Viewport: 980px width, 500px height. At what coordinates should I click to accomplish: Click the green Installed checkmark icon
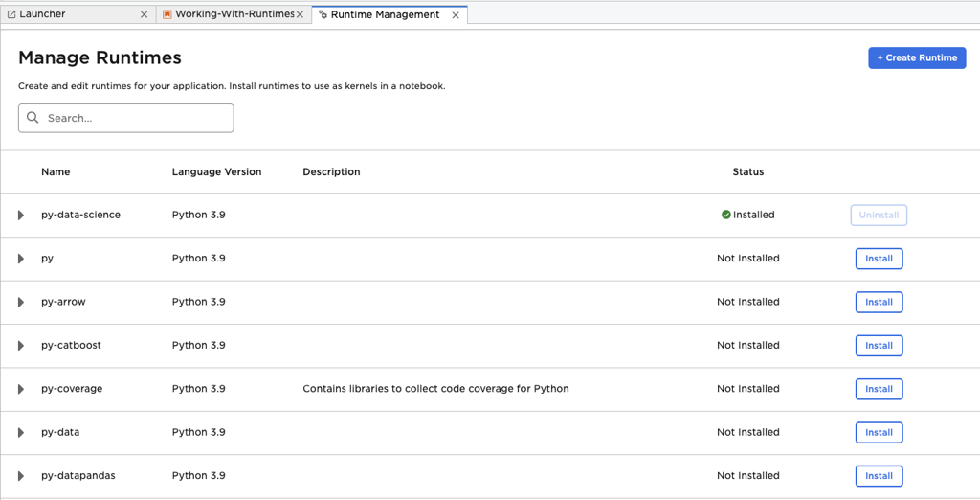coord(726,215)
